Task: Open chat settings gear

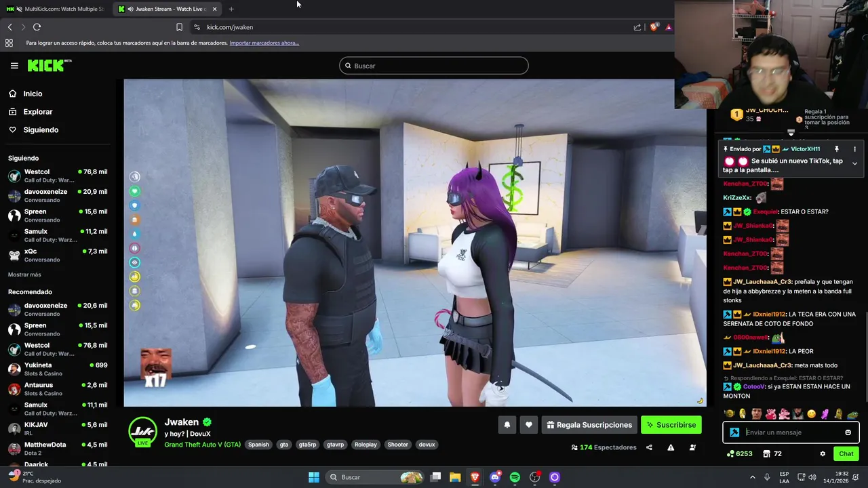Action: click(823, 453)
